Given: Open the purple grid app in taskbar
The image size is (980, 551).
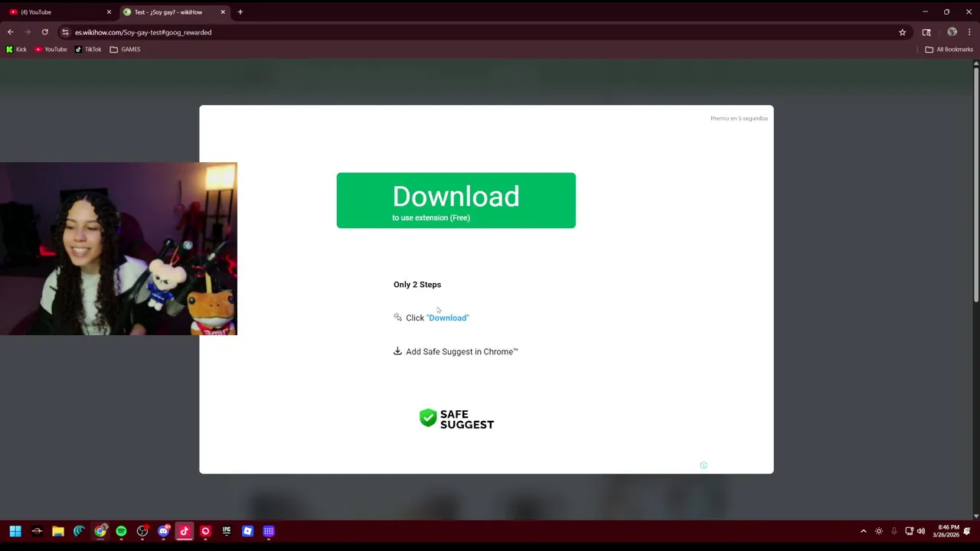Looking at the screenshot, I should pos(269,531).
